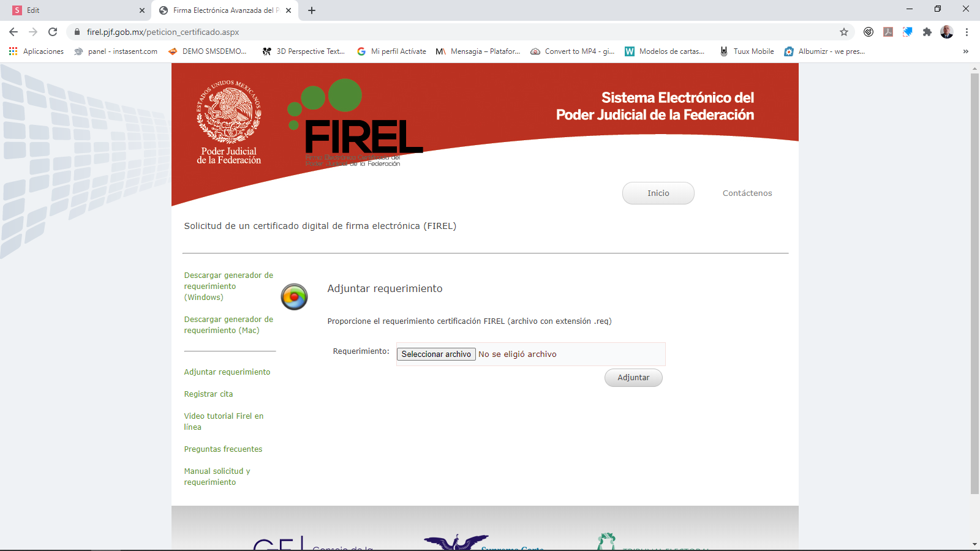Click the address bar URL field
The width and height of the screenshot is (980, 551).
(x=459, y=32)
